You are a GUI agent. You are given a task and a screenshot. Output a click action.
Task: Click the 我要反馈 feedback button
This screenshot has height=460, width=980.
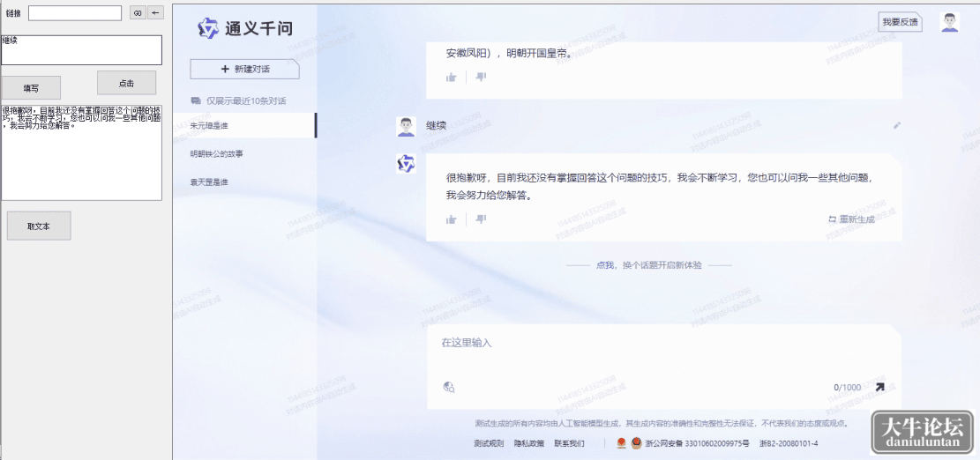(x=900, y=22)
